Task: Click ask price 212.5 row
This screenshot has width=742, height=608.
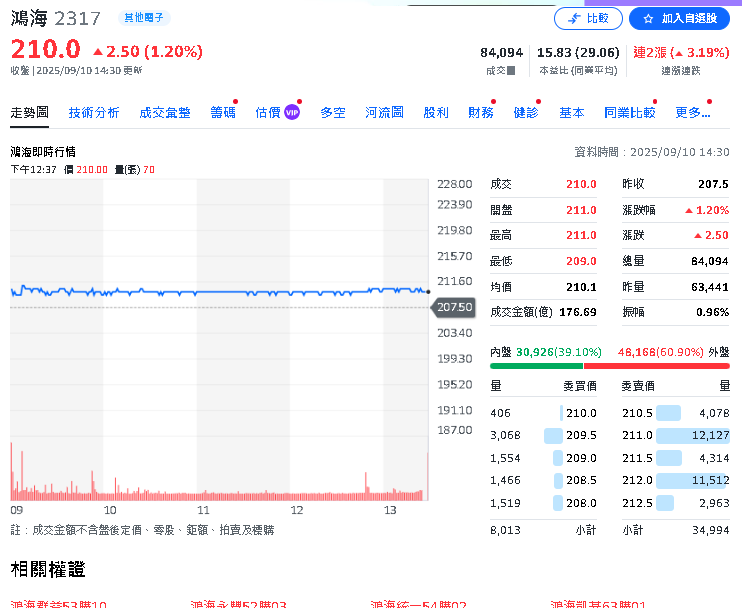Action: [676, 503]
